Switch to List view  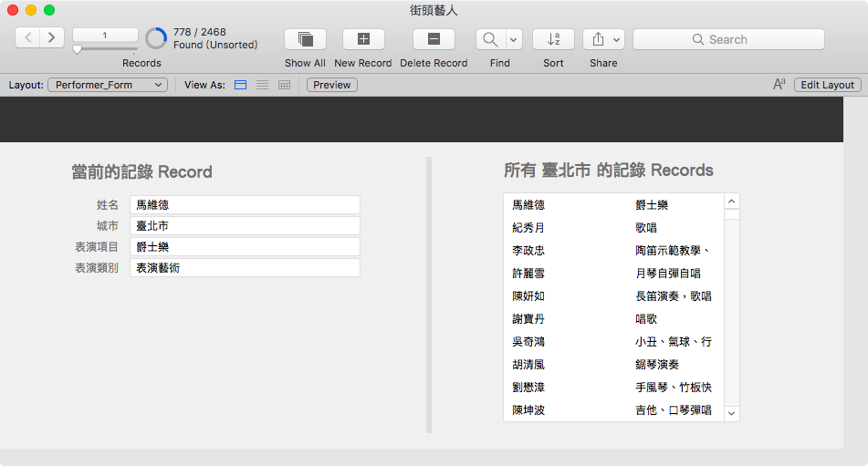[262, 85]
